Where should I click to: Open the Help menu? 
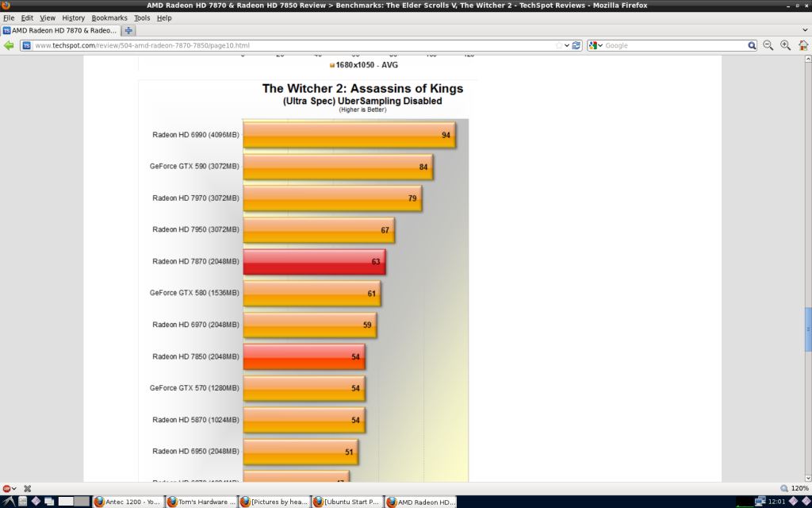[163, 17]
